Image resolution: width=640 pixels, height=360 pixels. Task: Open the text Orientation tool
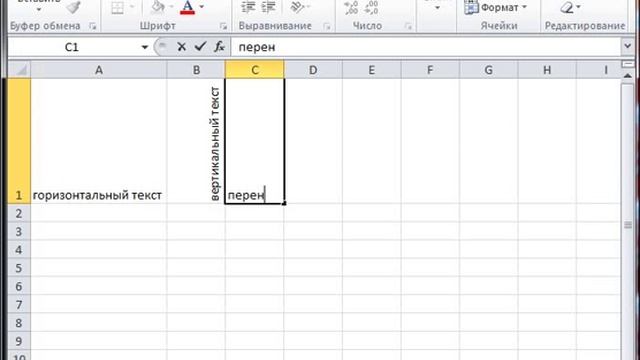(x=298, y=7)
